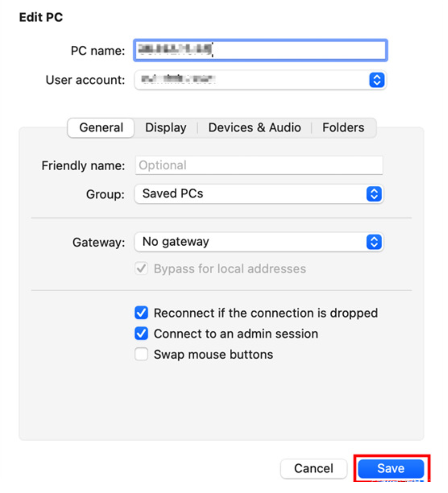Select the Folders tab

coord(343,127)
